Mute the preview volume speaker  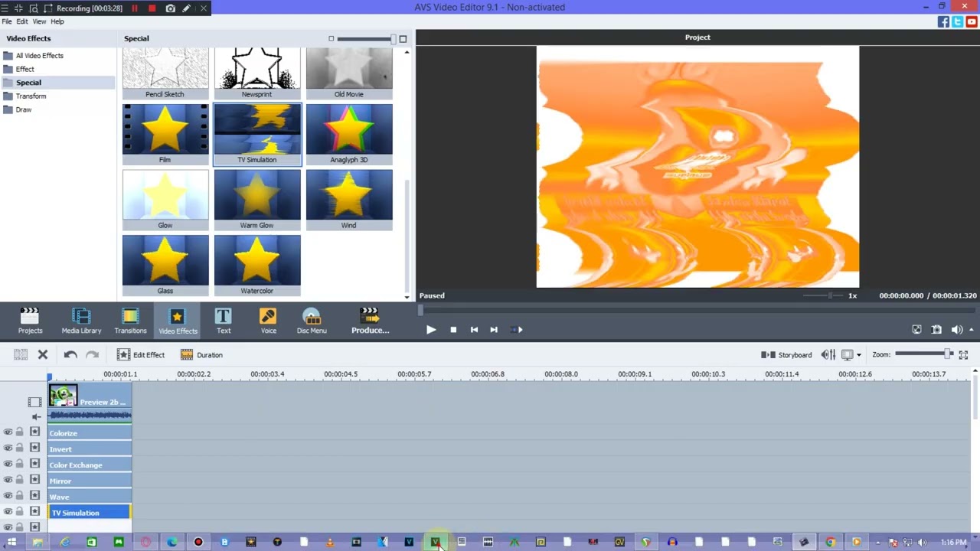click(956, 330)
